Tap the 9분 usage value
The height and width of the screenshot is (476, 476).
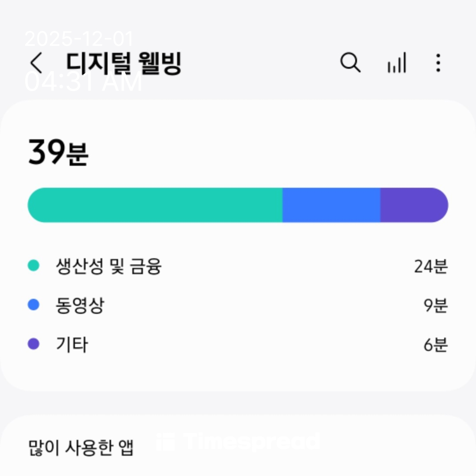pyautogui.click(x=435, y=305)
